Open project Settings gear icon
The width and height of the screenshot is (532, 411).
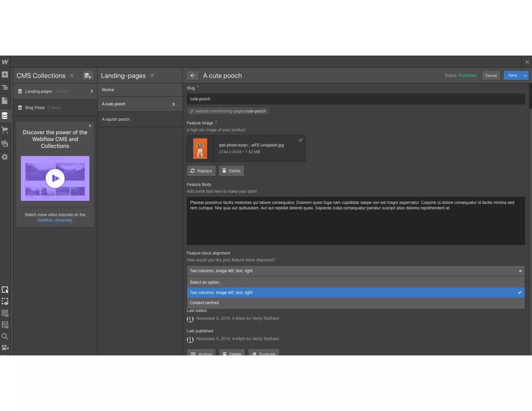(5, 157)
